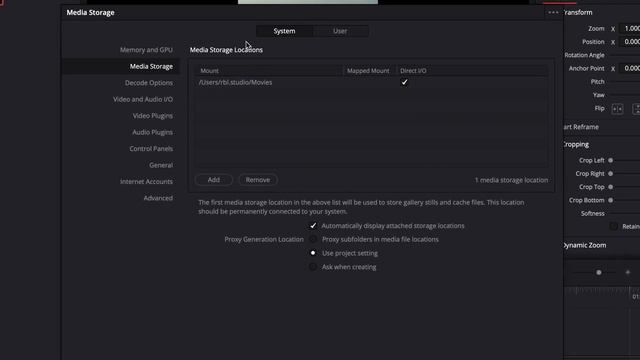Click the Anchor Point X value field

[x=630, y=68]
